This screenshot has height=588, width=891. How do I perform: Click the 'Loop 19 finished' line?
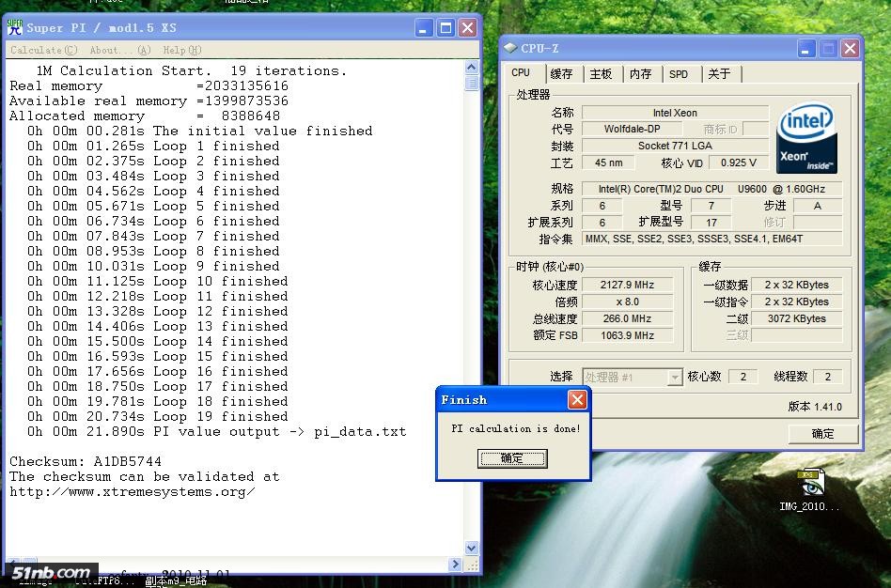pyautogui.click(x=157, y=416)
